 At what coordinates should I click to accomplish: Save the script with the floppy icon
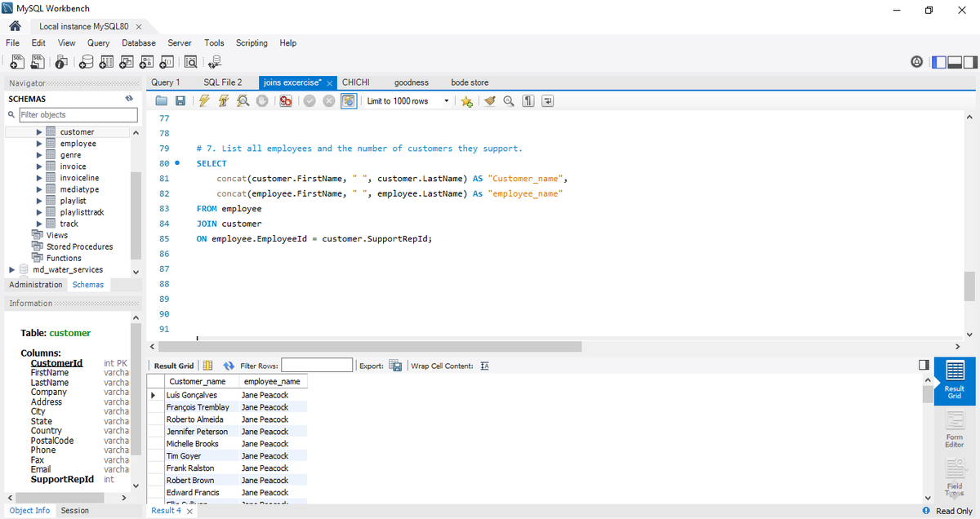[180, 101]
